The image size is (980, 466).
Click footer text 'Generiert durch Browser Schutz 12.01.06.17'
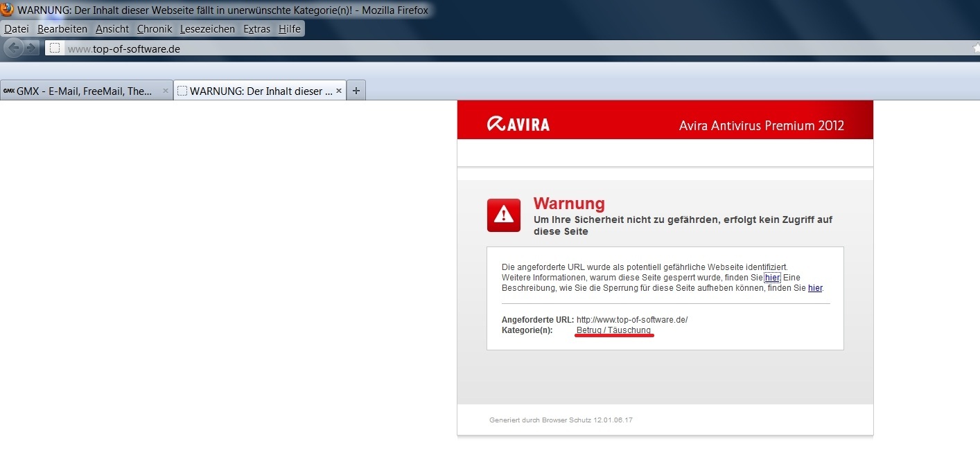coord(561,420)
